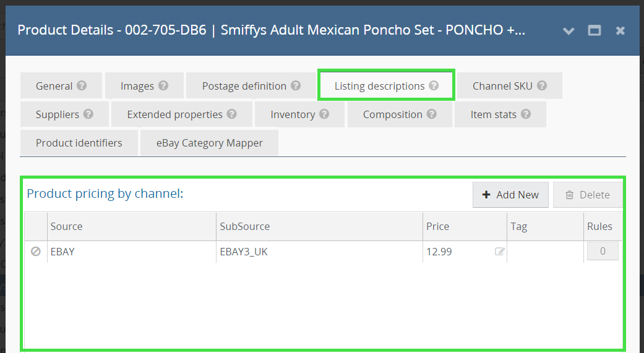Open the eBay Category Mapper tab
Image resolution: width=644 pixels, height=353 pixels.
click(x=209, y=143)
